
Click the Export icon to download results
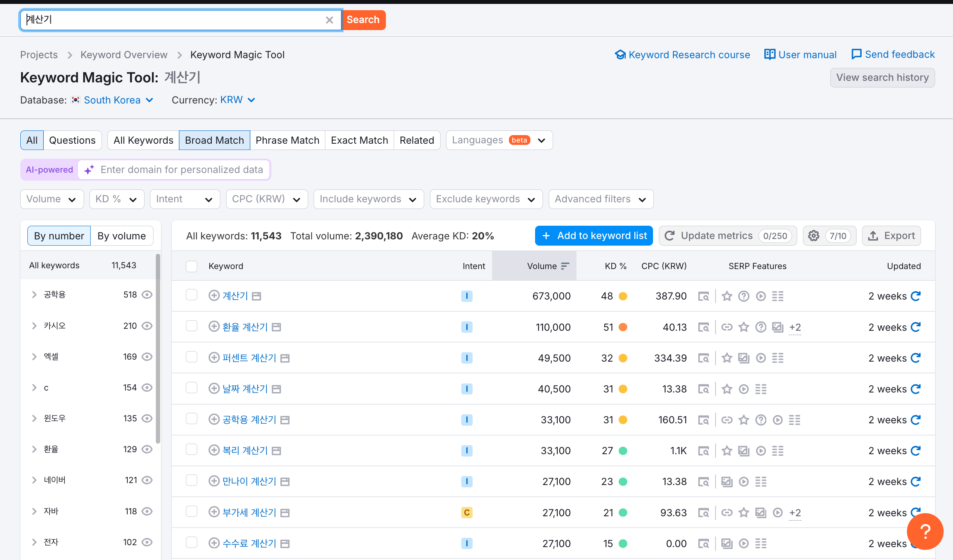[x=891, y=235]
